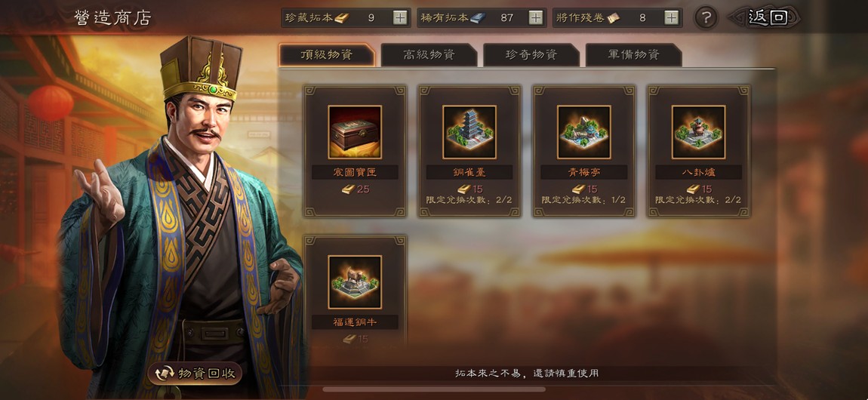Choose the 青梅亭 pavilion icon
The height and width of the screenshot is (400, 868).
tap(584, 132)
